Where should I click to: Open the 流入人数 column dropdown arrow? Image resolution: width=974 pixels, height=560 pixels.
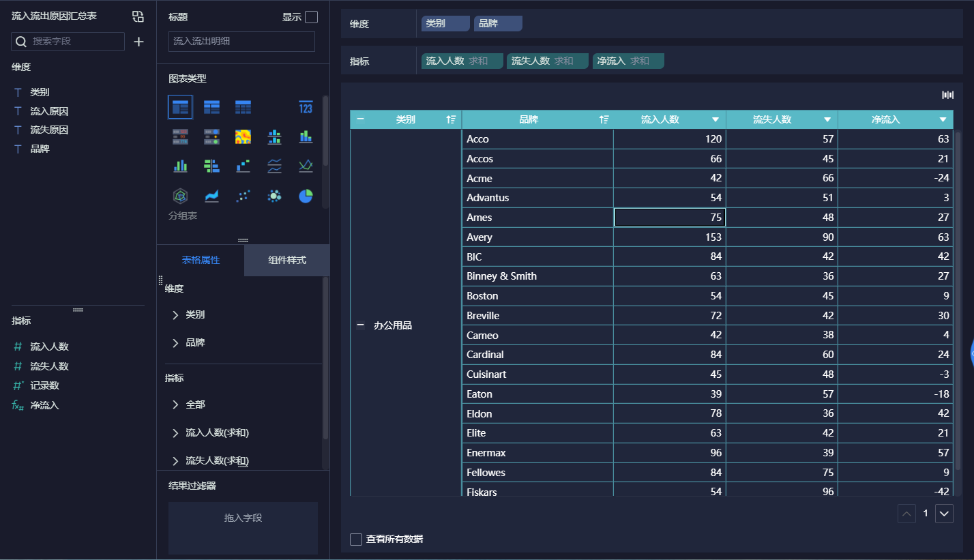(715, 119)
